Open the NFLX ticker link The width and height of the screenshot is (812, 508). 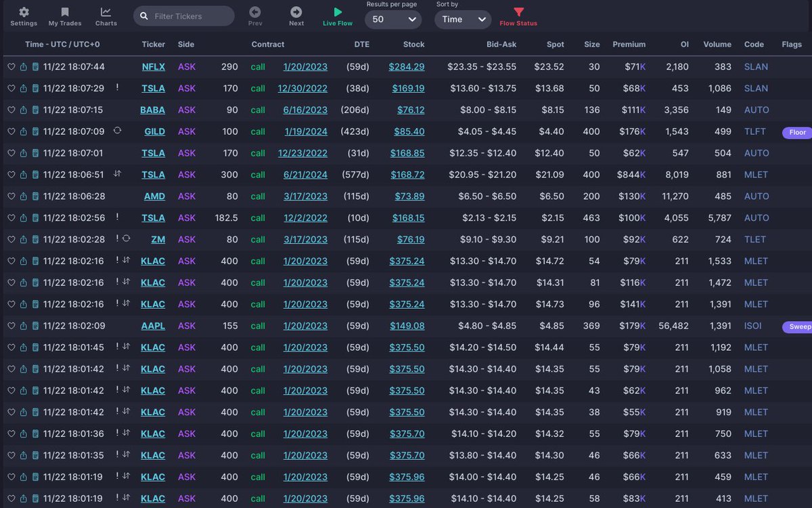pos(154,67)
